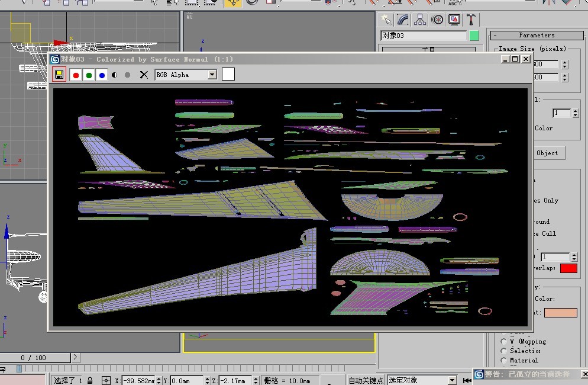Screen dimensions: 588x385
Task: Toggle the green channel button
Action: click(x=89, y=75)
